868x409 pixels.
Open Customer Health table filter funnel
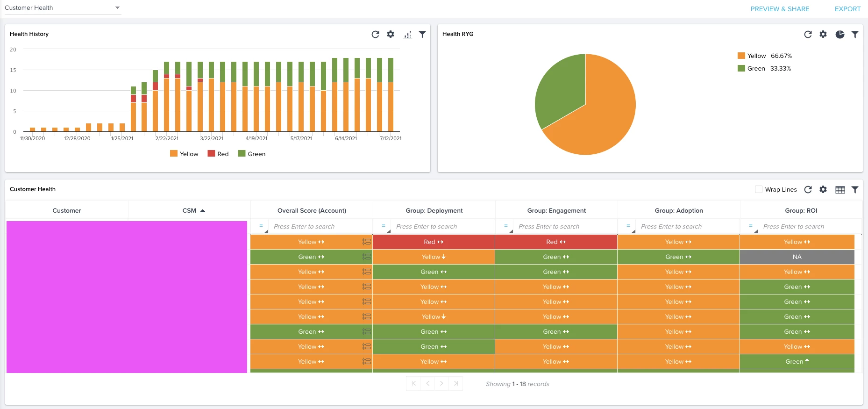[855, 189]
